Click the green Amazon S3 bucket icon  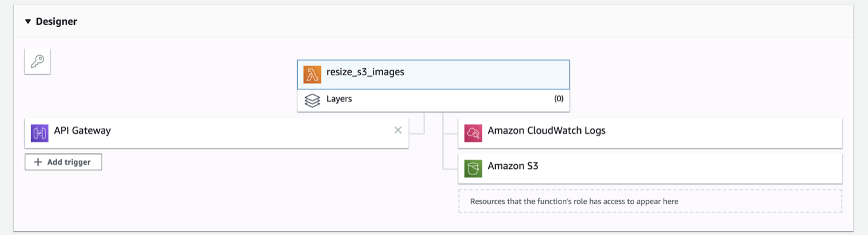[x=473, y=168]
